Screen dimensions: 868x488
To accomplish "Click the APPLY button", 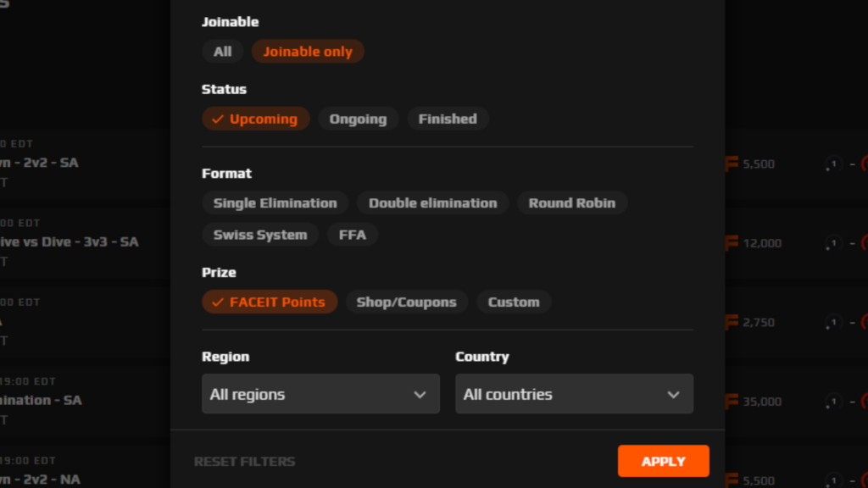I will click(x=663, y=461).
